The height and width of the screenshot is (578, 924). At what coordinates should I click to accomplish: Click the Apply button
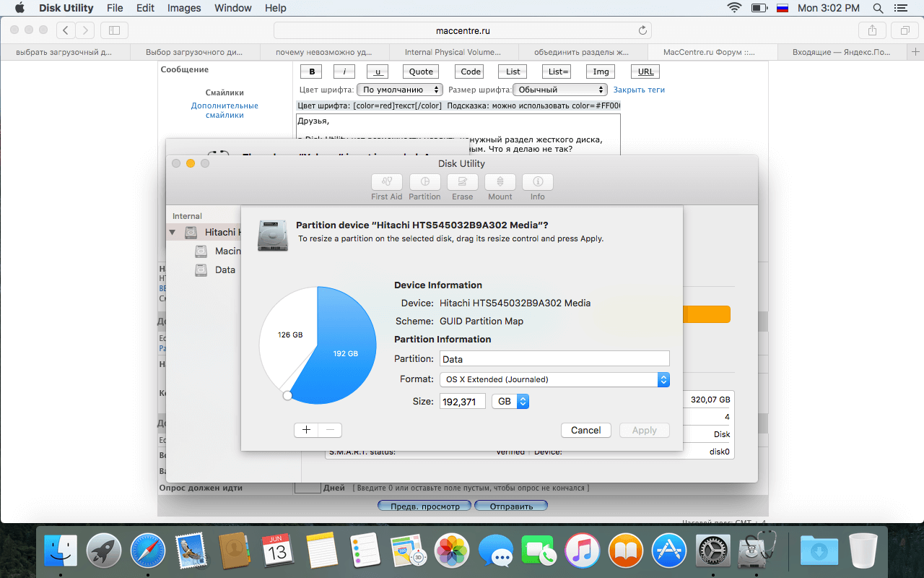(645, 430)
